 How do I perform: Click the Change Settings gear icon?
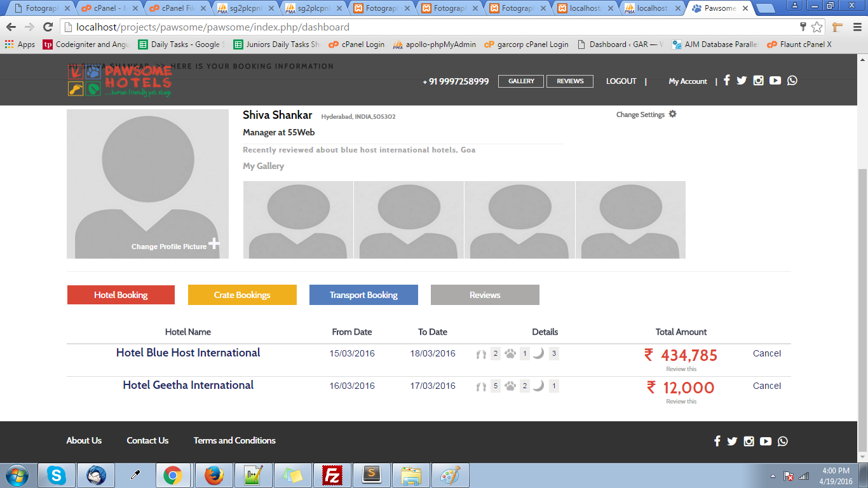[x=673, y=114]
